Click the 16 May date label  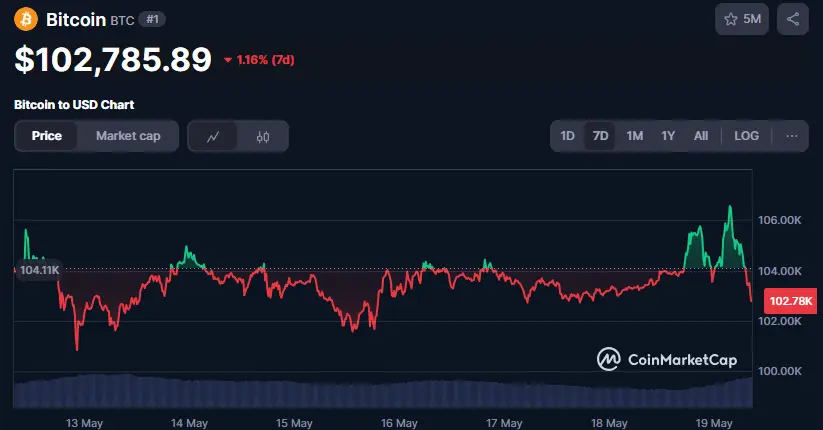click(399, 423)
